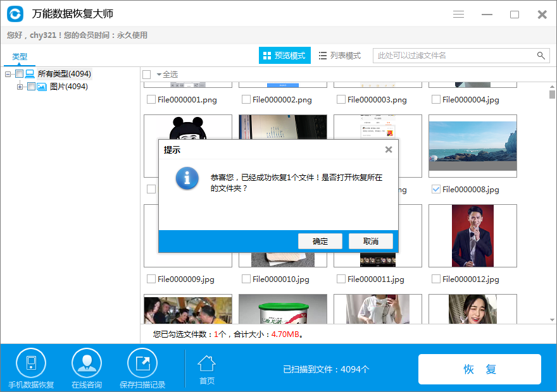Open the hamburger menu in title bar
Screen dimensions: 557x392
pyautogui.click(x=459, y=14)
